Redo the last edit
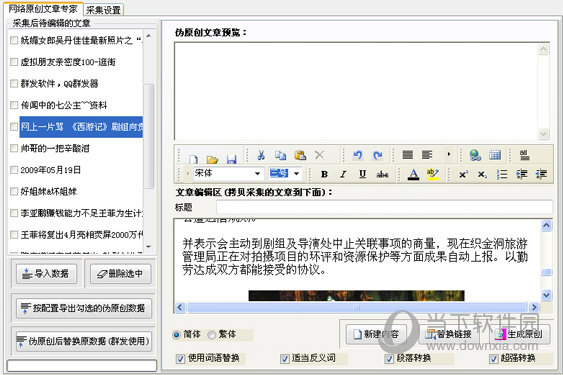 (377, 155)
